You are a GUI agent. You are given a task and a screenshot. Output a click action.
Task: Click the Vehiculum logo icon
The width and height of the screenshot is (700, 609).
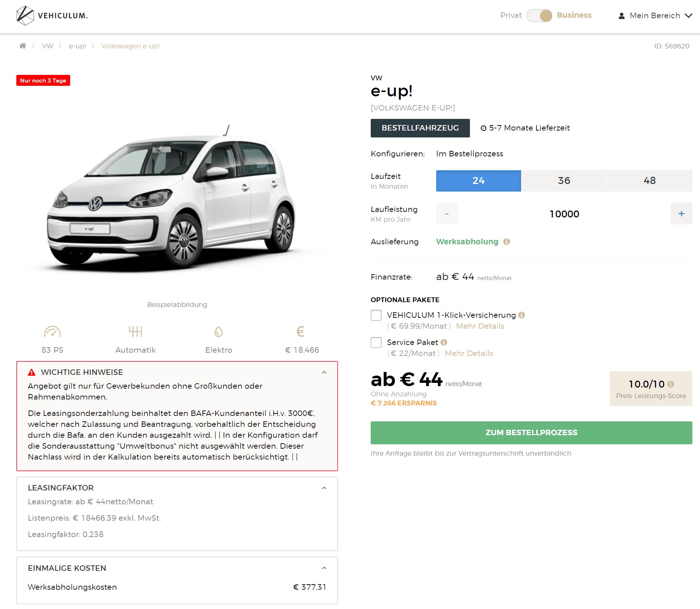pos(25,16)
